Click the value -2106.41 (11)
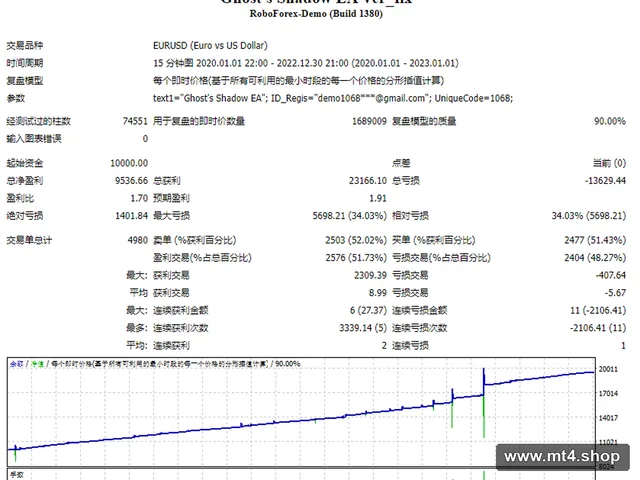640x480 pixels. tap(598, 328)
